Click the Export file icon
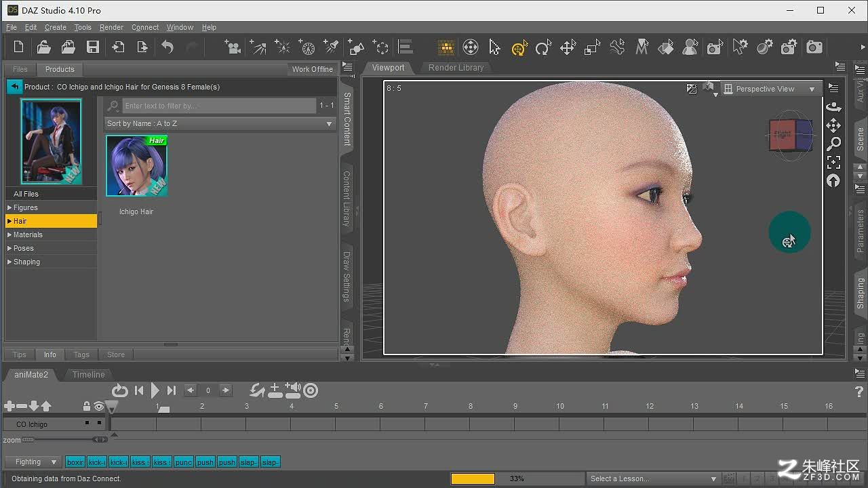Screen dimensions: 868x488 click(x=142, y=47)
